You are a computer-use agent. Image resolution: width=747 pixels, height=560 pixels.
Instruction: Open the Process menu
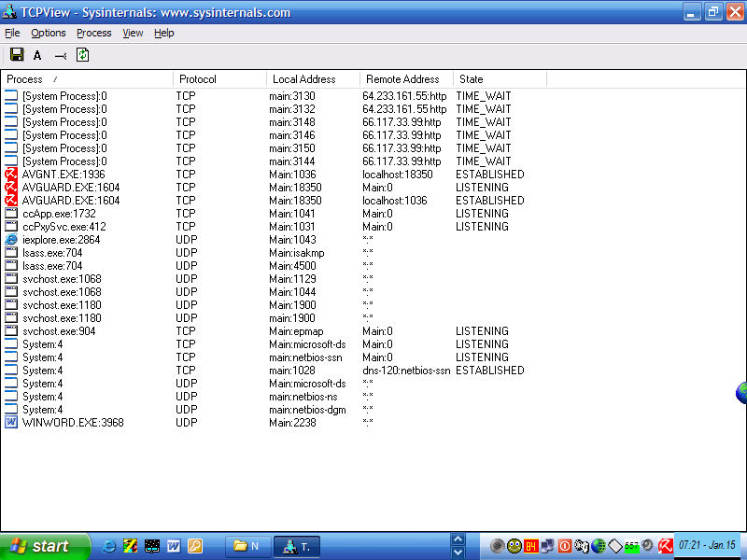pyautogui.click(x=93, y=33)
